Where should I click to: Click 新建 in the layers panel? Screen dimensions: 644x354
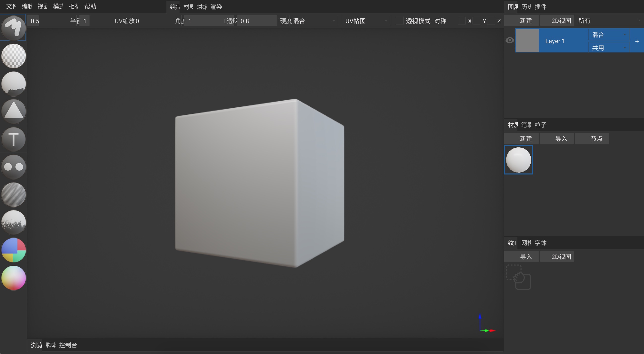[x=521, y=21]
